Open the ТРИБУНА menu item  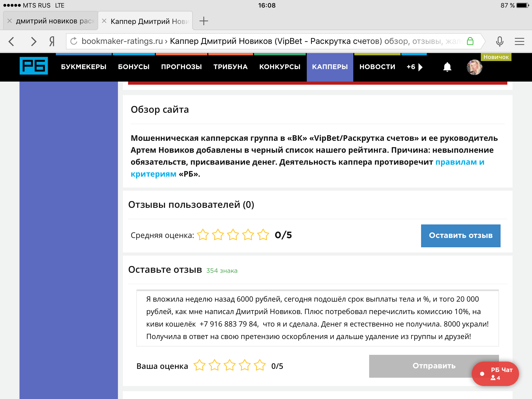(x=230, y=67)
